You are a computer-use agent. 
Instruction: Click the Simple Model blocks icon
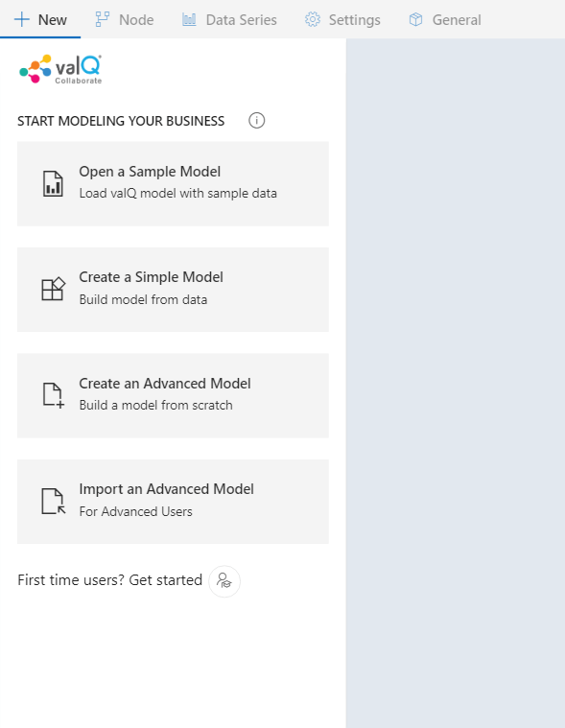(53, 290)
